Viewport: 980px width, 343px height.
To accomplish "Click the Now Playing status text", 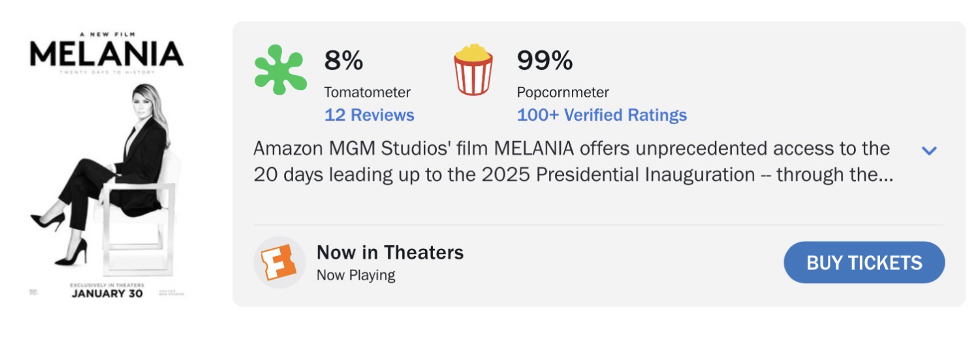I will [x=355, y=275].
